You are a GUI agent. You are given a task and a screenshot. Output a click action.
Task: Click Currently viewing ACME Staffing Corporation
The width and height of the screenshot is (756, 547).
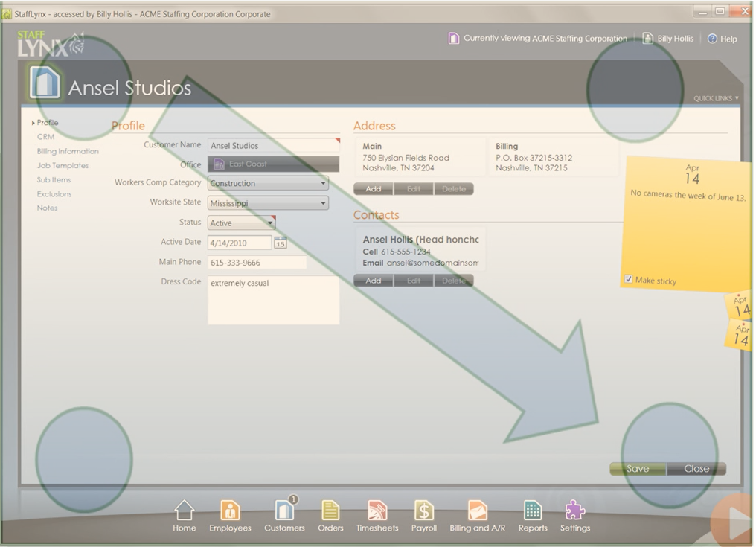coord(545,38)
